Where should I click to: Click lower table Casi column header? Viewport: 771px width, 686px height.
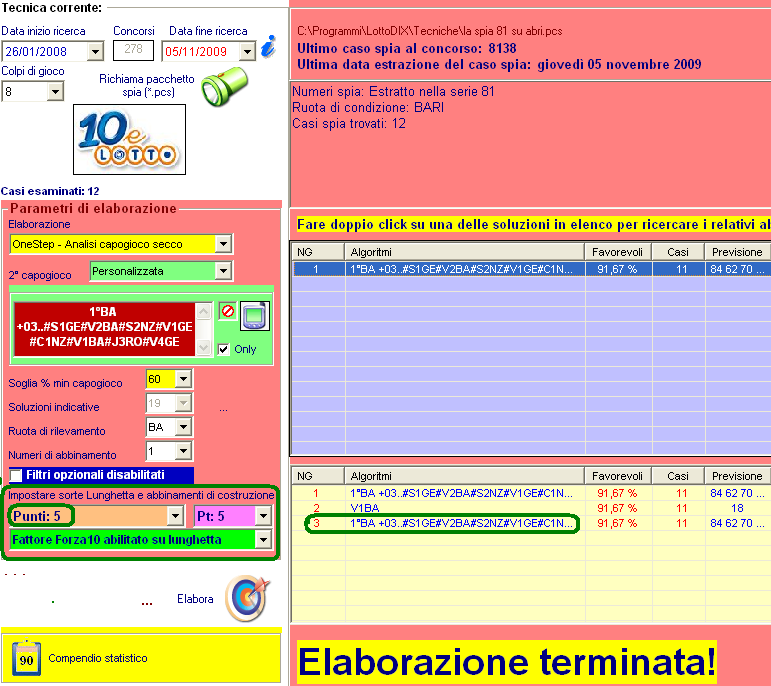point(678,476)
